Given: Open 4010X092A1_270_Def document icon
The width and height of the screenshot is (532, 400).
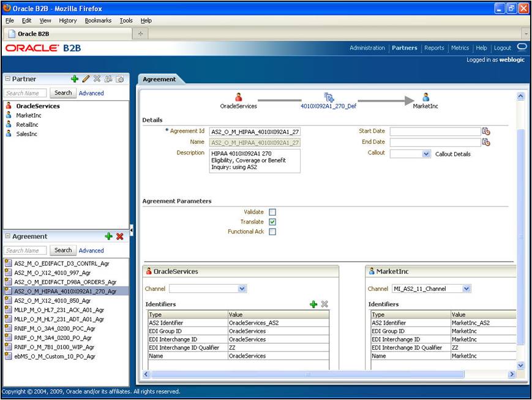Looking at the screenshot, I should coord(329,97).
